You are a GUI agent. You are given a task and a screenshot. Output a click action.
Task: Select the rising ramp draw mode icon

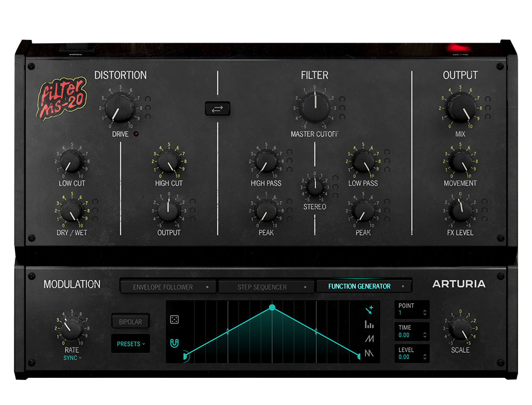click(369, 339)
